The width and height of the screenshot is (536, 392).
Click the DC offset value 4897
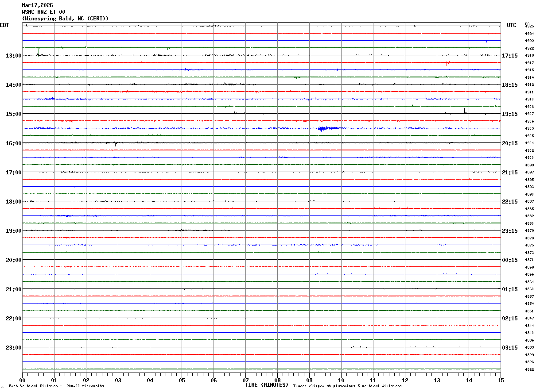[x=529, y=173]
